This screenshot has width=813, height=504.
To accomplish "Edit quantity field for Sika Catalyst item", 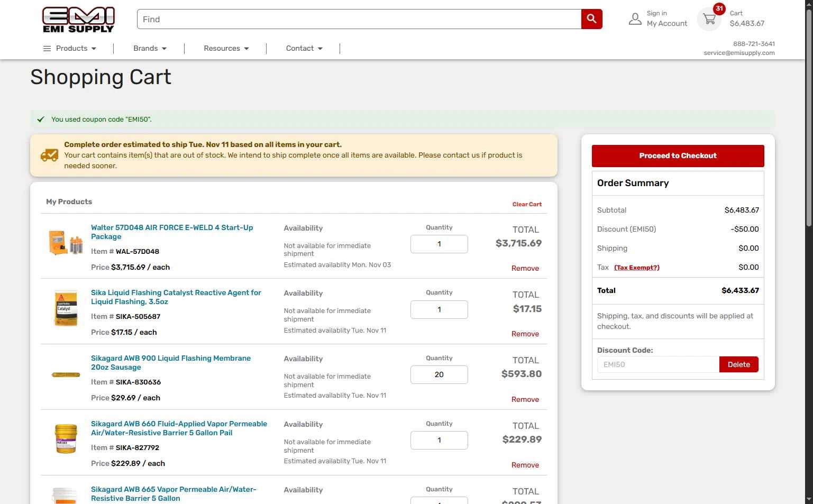I will (439, 310).
